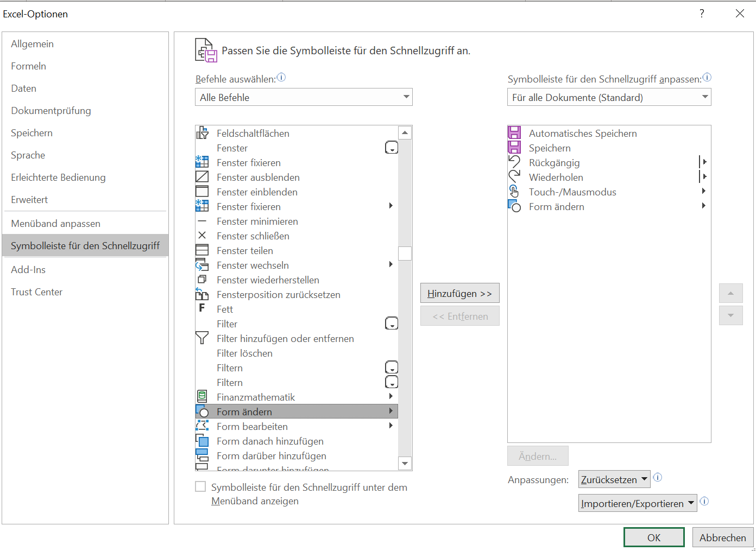
Task: Open the Befehle auswählen dropdown
Action: 304,97
